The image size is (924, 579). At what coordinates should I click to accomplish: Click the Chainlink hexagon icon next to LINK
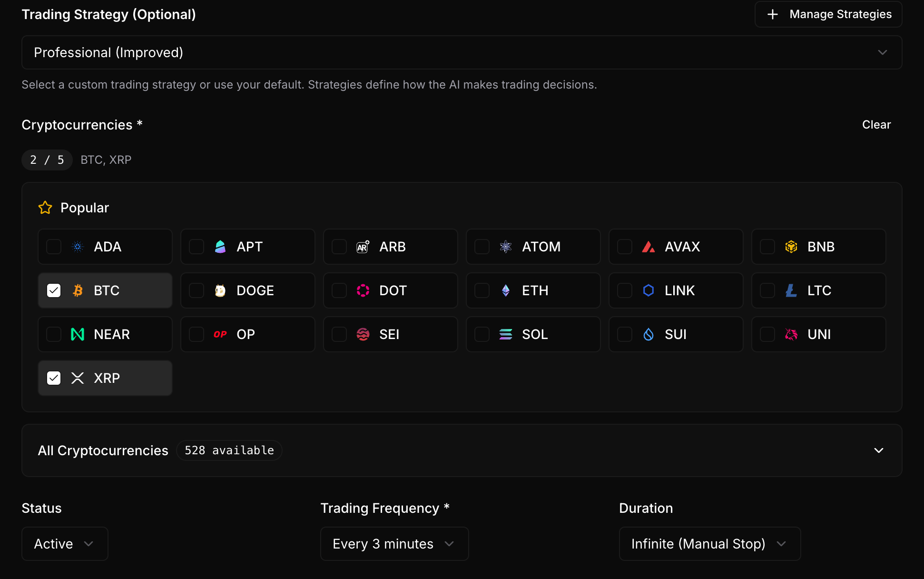[x=648, y=290]
